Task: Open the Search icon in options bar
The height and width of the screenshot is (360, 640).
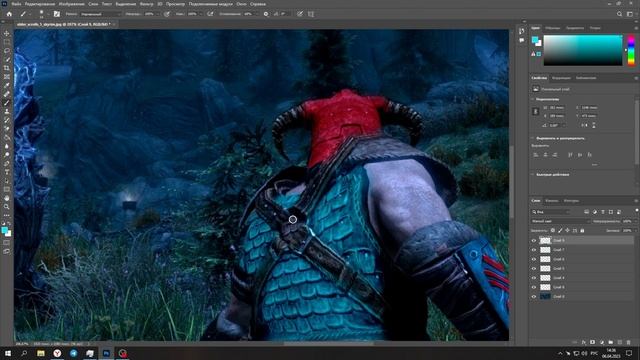Action: (619, 14)
